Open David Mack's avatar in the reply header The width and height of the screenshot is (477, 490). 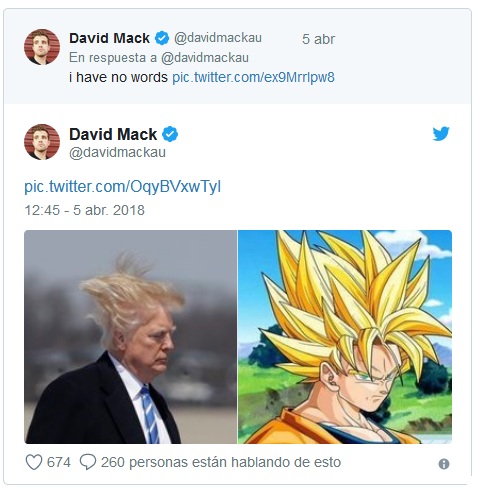tap(42, 47)
